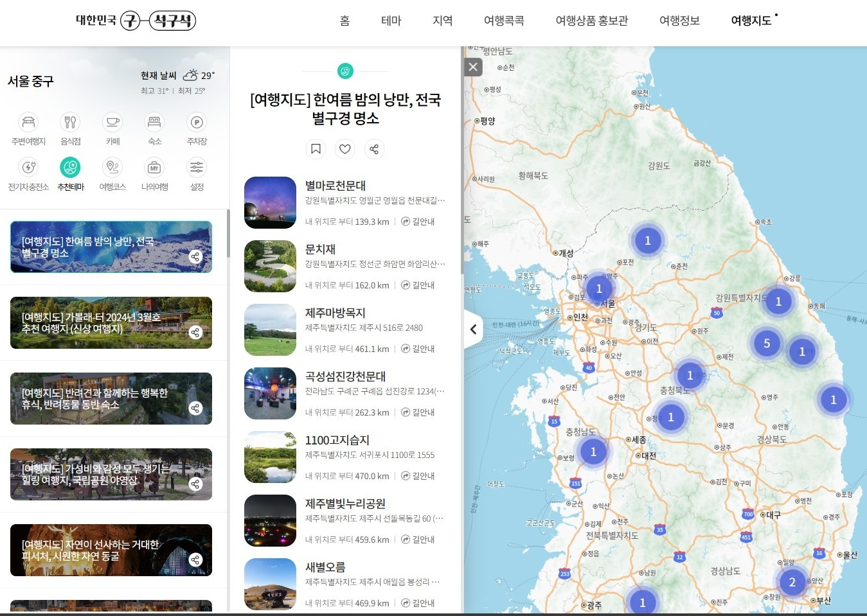Click the heart like icon under title
Screen dimensions: 867x616
point(345,149)
